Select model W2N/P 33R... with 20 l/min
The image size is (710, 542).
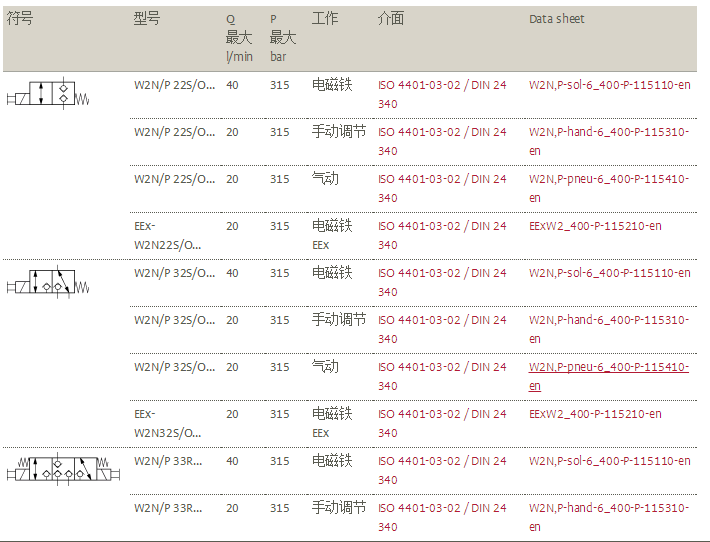coord(168,508)
